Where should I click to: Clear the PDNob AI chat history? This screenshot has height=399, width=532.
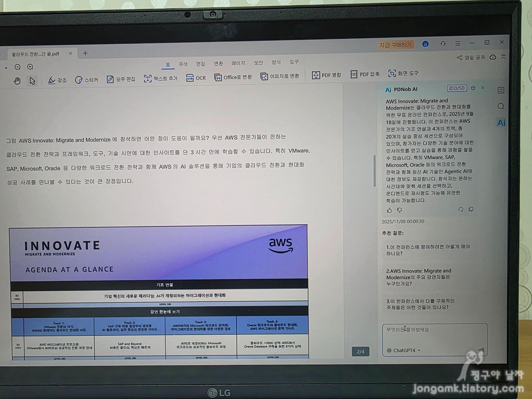(473, 88)
